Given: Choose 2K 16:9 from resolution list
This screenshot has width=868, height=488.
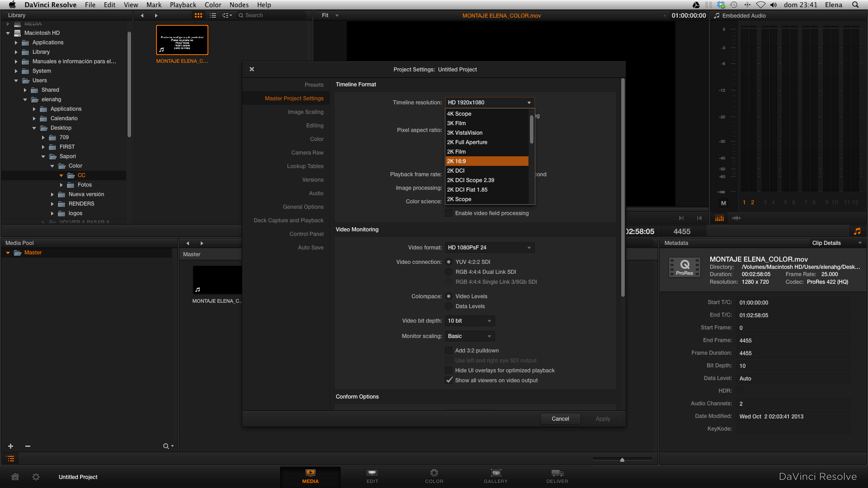Looking at the screenshot, I should click(x=487, y=161).
